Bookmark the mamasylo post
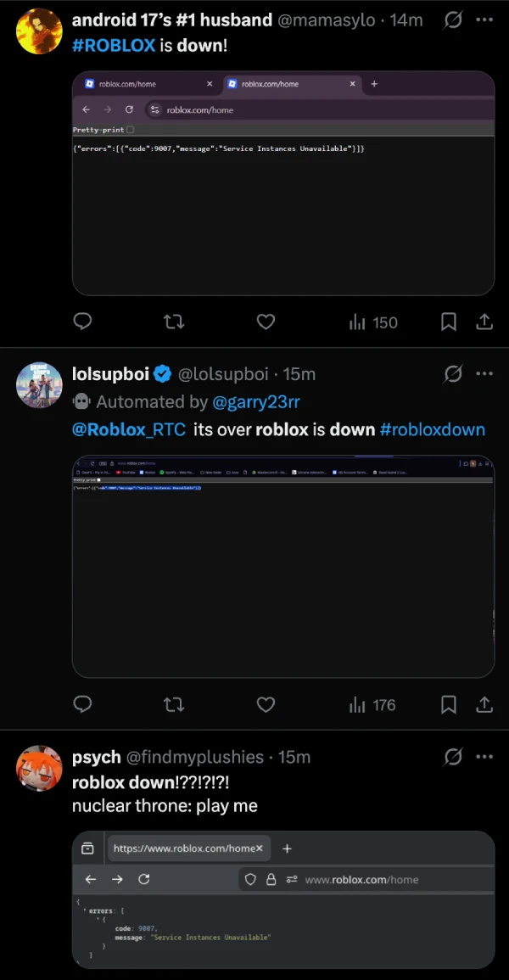The width and height of the screenshot is (509, 980). 449,322
